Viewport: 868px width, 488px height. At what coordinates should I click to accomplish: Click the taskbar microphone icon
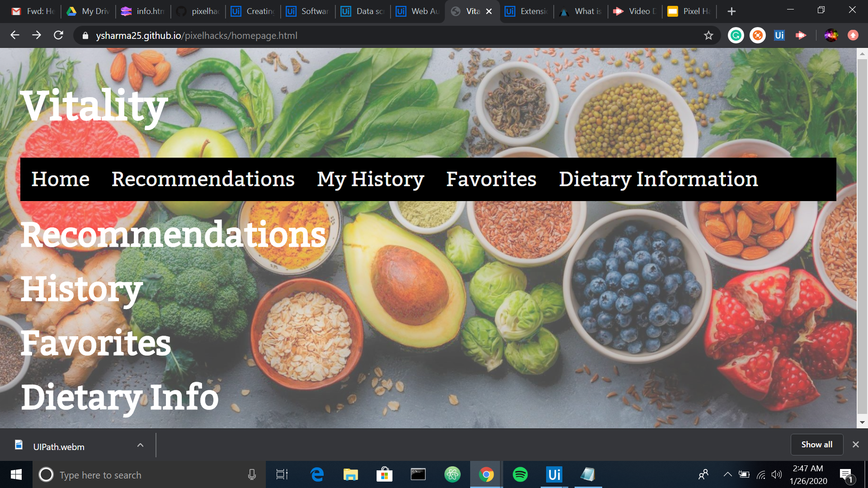tap(252, 474)
